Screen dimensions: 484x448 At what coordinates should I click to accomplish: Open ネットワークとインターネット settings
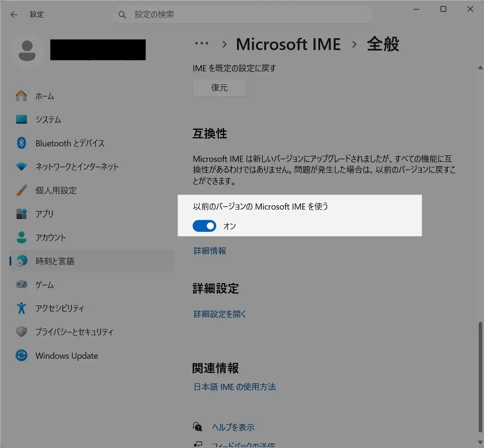[x=92, y=167]
